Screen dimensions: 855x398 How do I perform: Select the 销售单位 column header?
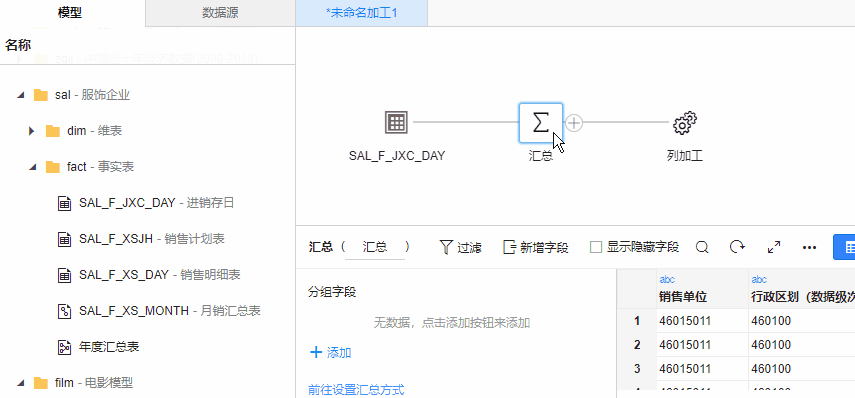click(702, 289)
